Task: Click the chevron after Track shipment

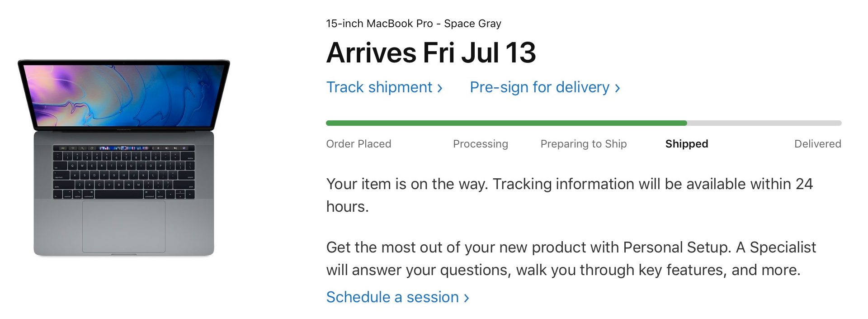Action: (440, 88)
